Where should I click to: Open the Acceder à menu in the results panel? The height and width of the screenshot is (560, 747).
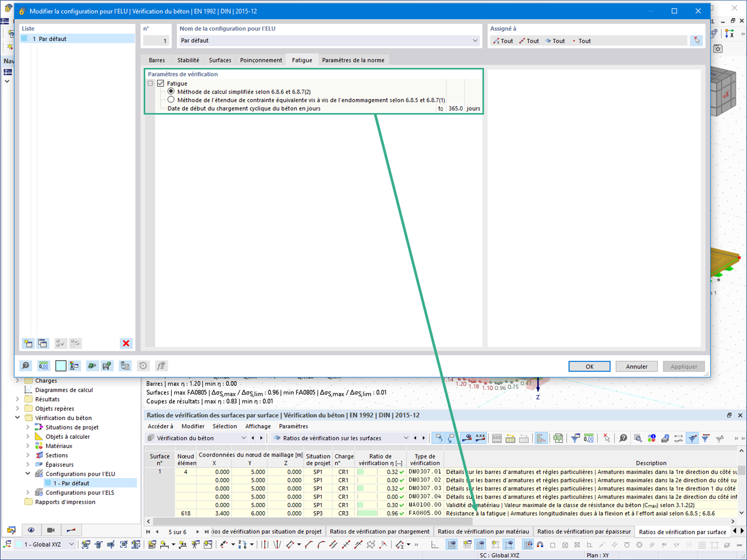(160, 426)
